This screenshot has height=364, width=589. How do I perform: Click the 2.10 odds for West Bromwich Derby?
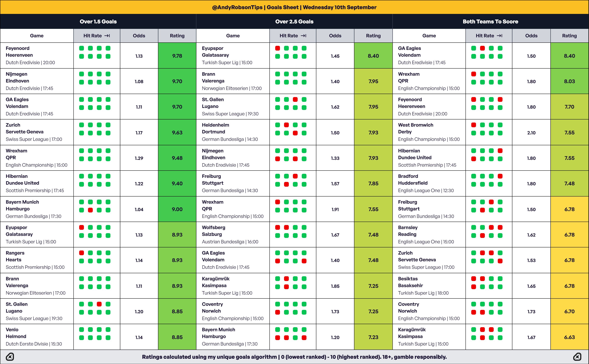pos(531,133)
